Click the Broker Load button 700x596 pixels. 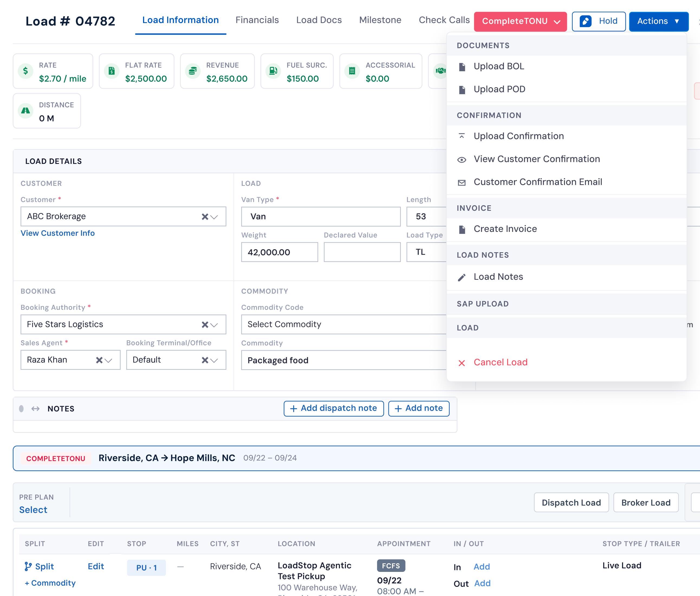[x=646, y=503]
